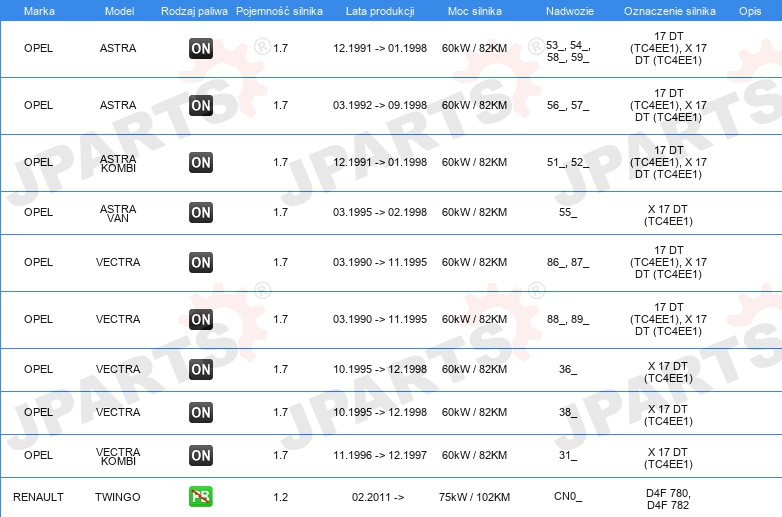Click the ON icon in the Vectra 36_ row
Viewport: 782px width, 517px height.
(201, 369)
